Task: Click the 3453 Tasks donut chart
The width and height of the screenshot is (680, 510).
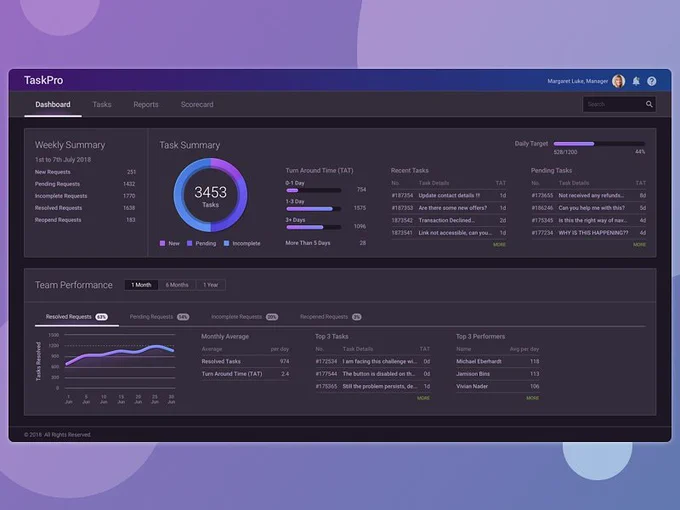Action: click(x=211, y=195)
